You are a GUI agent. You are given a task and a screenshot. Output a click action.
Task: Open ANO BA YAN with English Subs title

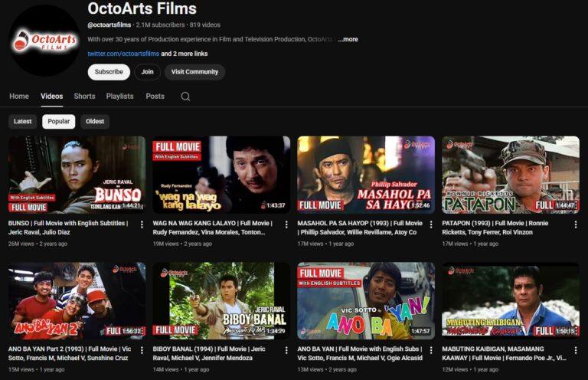pyautogui.click(x=360, y=353)
